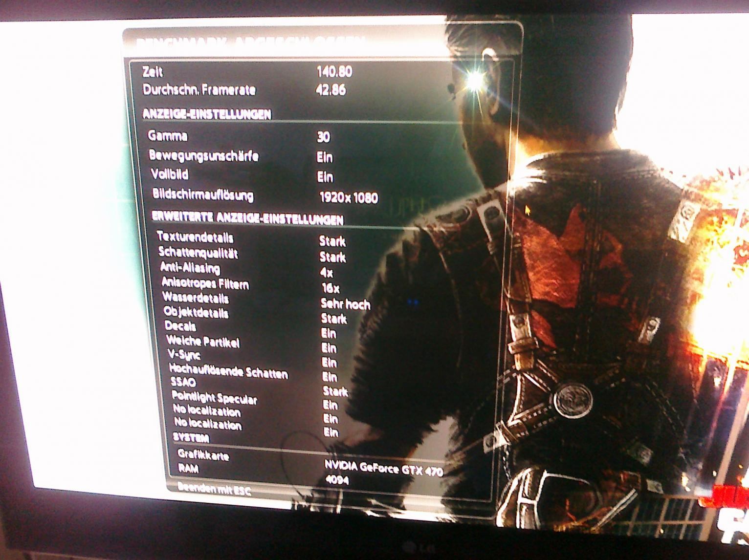Click the 'ERWEITERTE ANZEIGE-EINSTELLUNGEN' heading

[x=247, y=218]
